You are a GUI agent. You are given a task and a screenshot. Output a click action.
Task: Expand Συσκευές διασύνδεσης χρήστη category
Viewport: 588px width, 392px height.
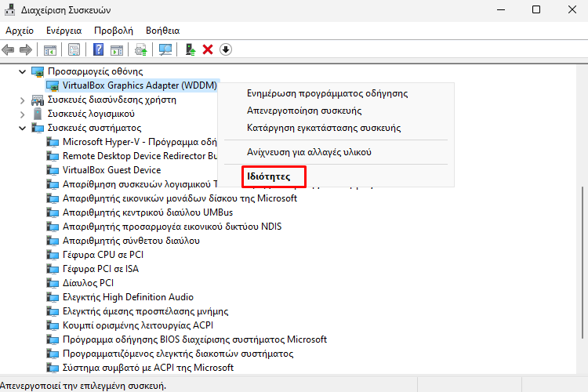(x=22, y=100)
